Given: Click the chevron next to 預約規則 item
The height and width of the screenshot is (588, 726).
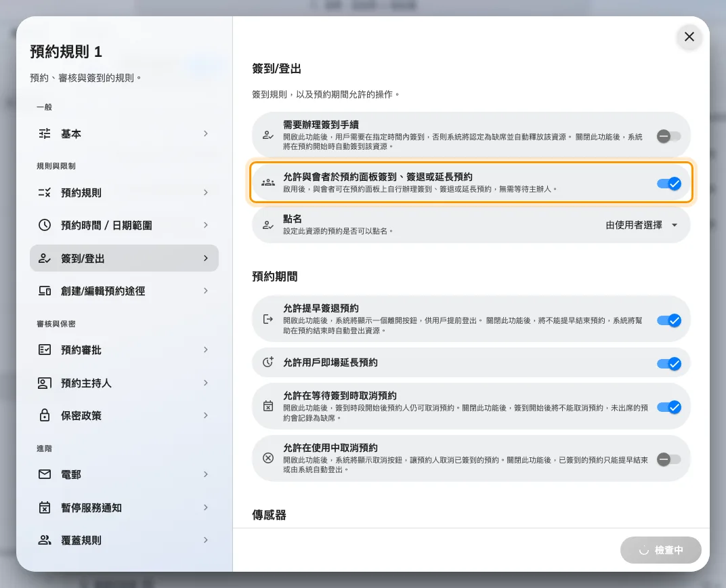Looking at the screenshot, I should pos(206,192).
